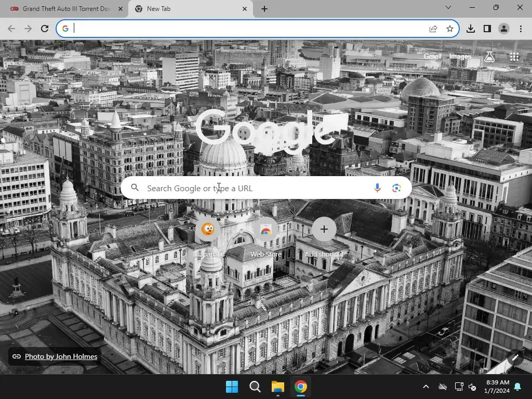Image resolution: width=532 pixels, height=399 pixels.
Task: Click the forward navigation arrow
Action: tap(28, 29)
